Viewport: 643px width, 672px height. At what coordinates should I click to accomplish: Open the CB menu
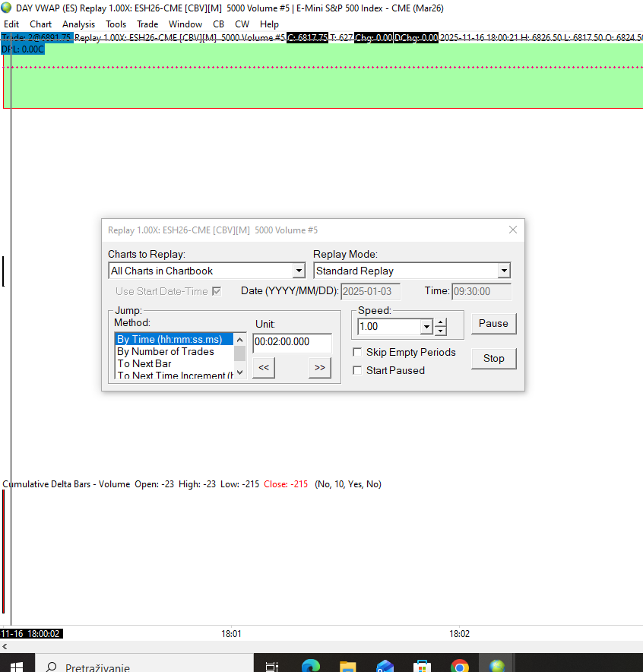pos(218,24)
